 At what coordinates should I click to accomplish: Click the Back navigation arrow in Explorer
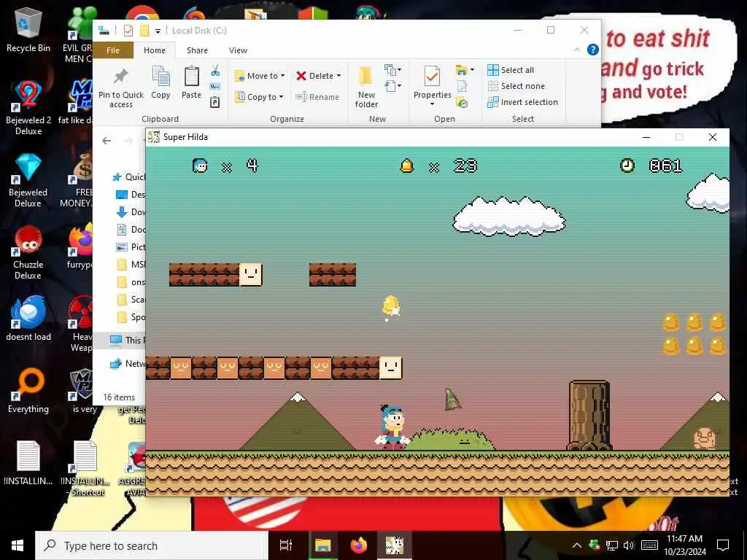107,141
